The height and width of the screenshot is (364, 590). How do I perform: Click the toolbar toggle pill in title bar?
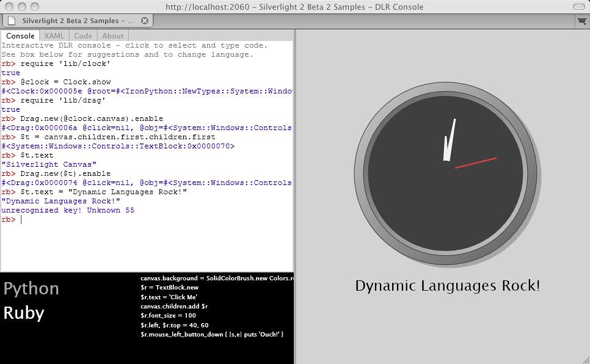[577, 7]
